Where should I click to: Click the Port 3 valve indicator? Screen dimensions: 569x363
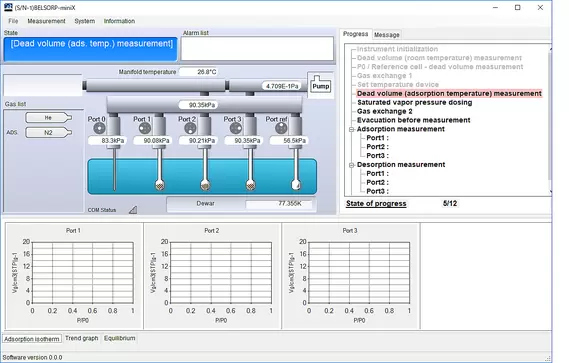236,128
